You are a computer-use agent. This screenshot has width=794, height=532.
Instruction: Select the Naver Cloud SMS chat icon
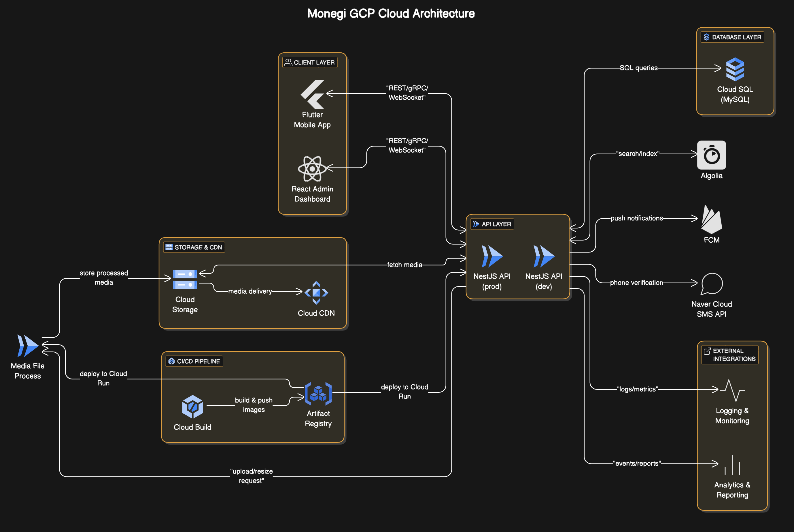click(712, 284)
